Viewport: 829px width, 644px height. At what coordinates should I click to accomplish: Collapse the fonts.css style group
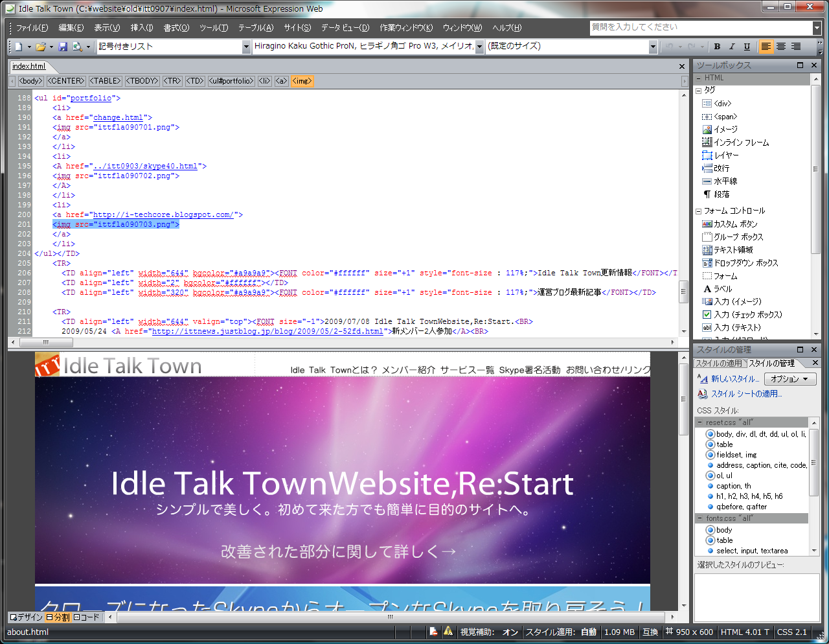click(x=700, y=518)
